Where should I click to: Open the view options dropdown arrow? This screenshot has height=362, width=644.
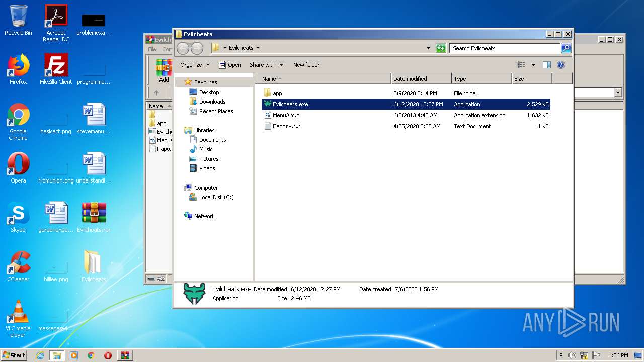pos(533,65)
